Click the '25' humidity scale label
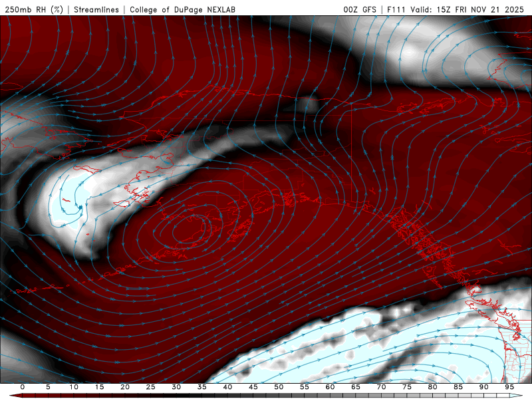 click(151, 387)
